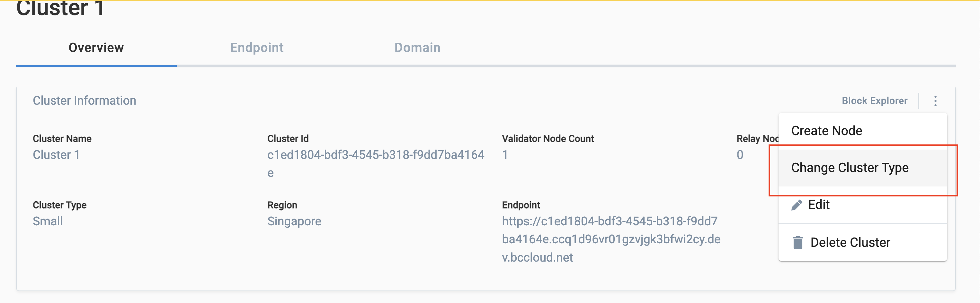
Task: Click the Cluster Information heading
Action: (x=85, y=100)
